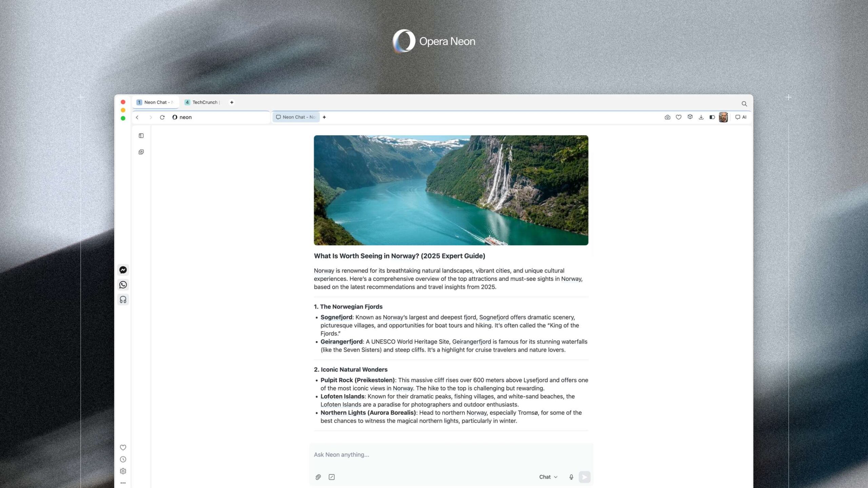The image size is (868, 488).
Task: Click the downloads icon in toolbar
Action: point(701,117)
